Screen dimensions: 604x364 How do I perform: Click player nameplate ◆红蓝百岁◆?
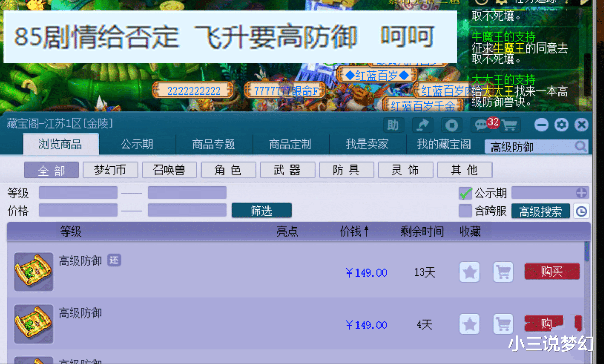pos(377,75)
